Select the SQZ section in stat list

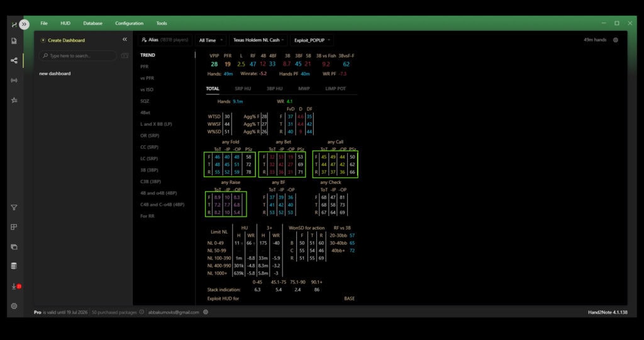[x=145, y=101]
